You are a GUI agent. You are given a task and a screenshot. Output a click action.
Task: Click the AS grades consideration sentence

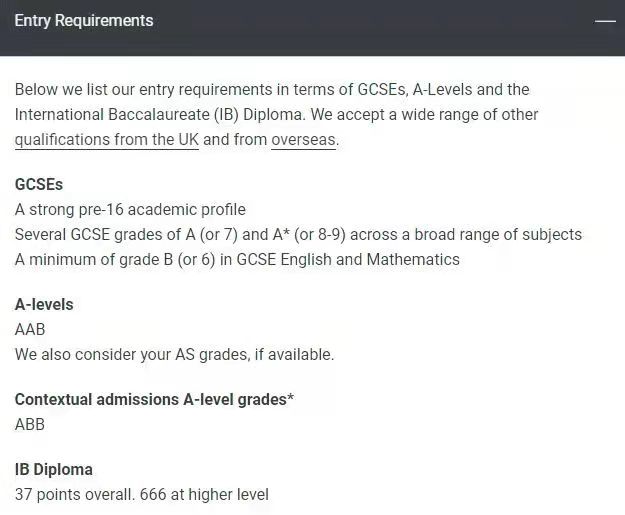174,354
